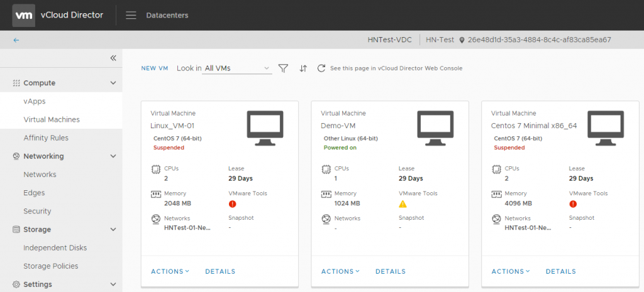Click the Settings gear icon in sidebar

16,284
